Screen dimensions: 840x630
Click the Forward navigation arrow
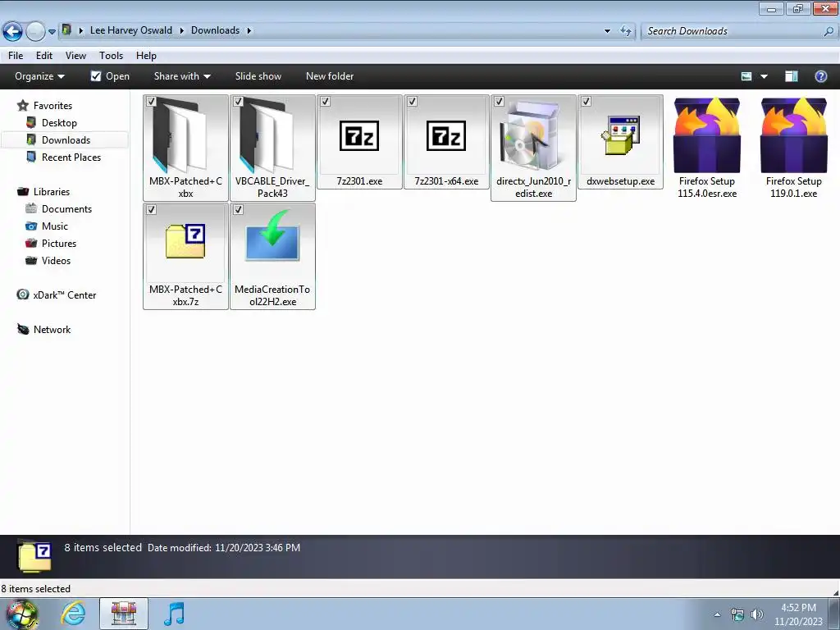35,32
